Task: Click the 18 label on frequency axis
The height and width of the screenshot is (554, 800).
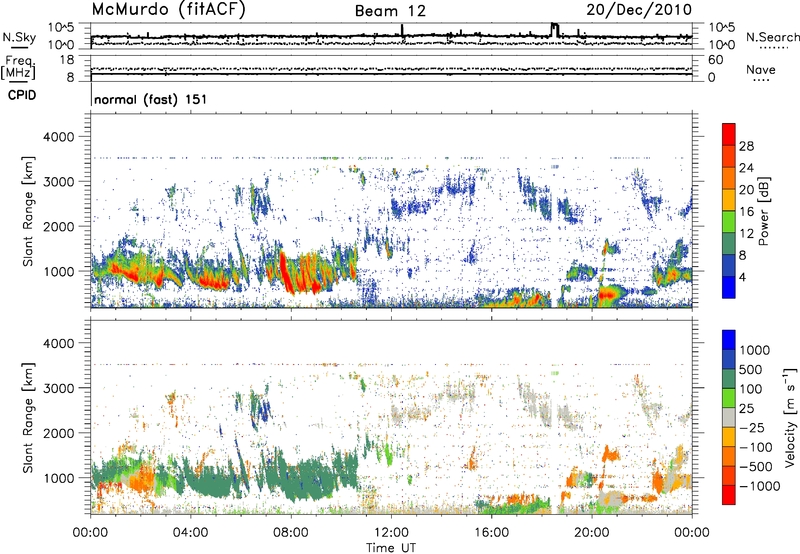Action: [x=67, y=60]
